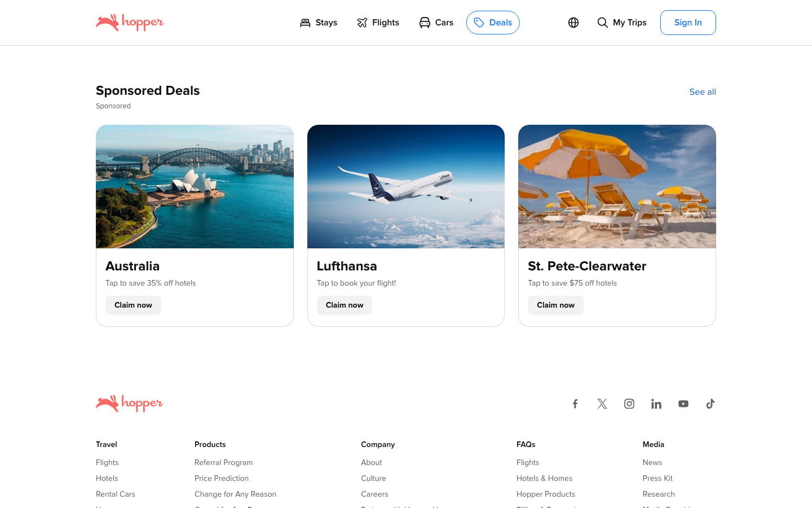Open Research link

point(659,494)
